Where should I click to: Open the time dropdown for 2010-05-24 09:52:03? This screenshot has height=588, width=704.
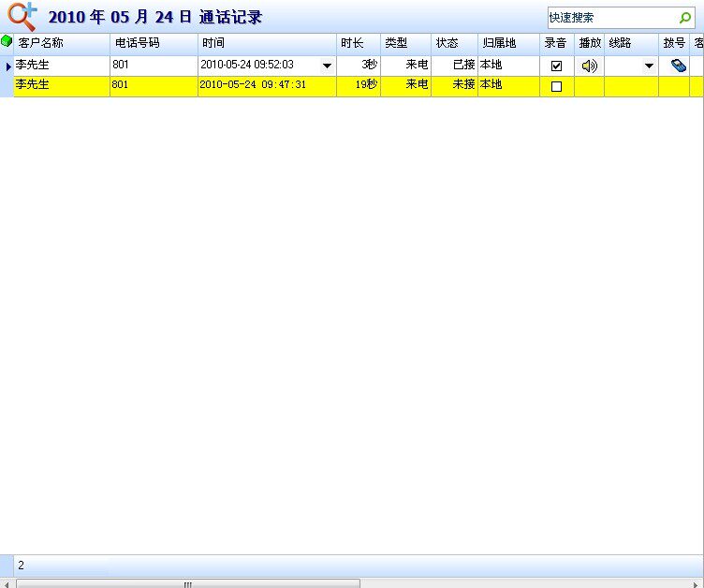coord(327,66)
